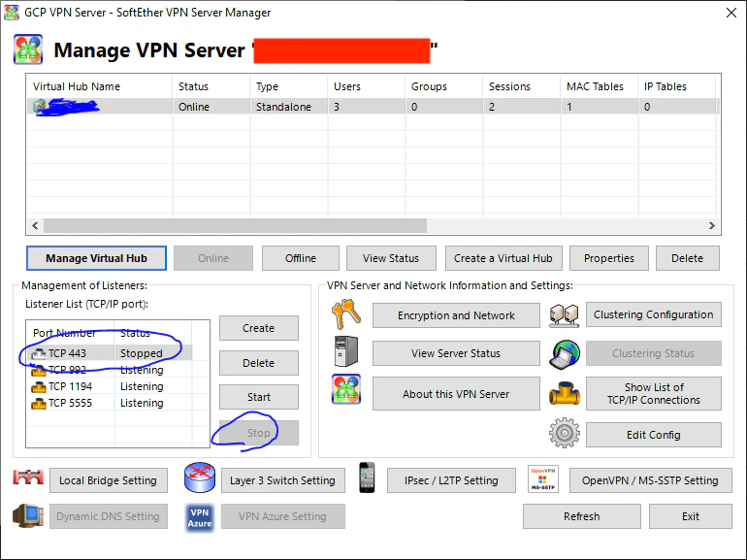Open hub Properties
Viewport: 747px width, 560px height.
pos(609,258)
